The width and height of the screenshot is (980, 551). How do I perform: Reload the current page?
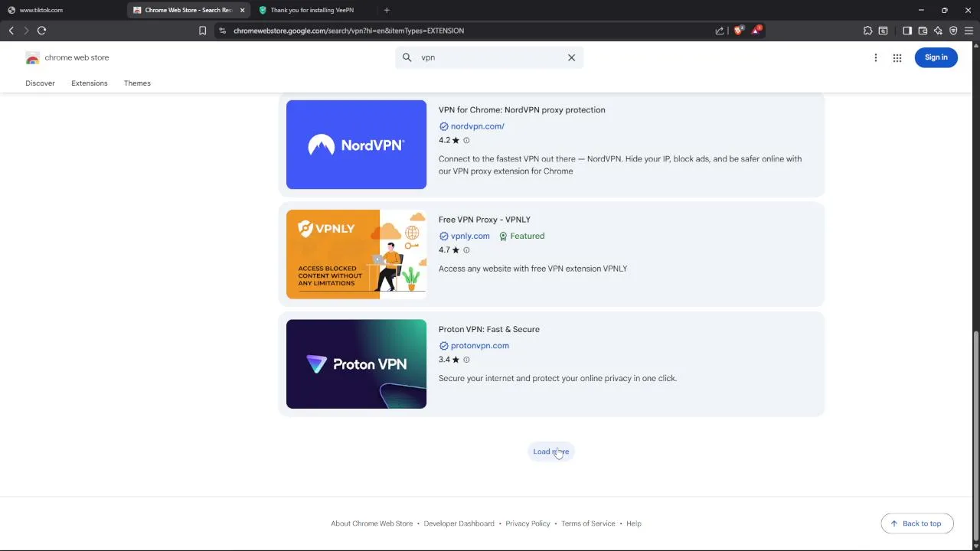coord(41,31)
